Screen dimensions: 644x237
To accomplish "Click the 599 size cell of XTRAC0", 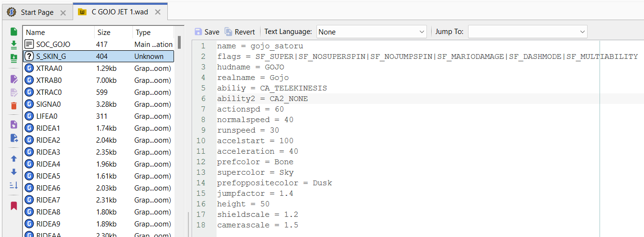I will 102,92.
